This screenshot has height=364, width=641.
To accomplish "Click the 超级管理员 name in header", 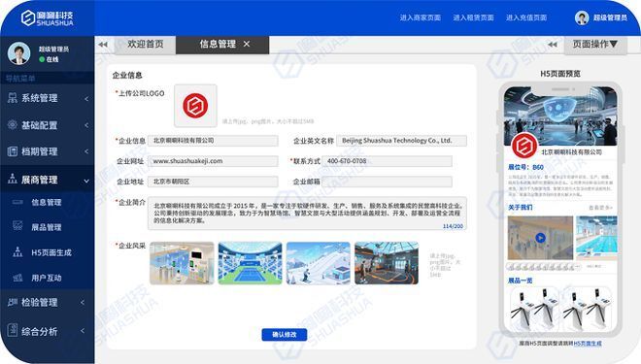I will [x=610, y=18].
